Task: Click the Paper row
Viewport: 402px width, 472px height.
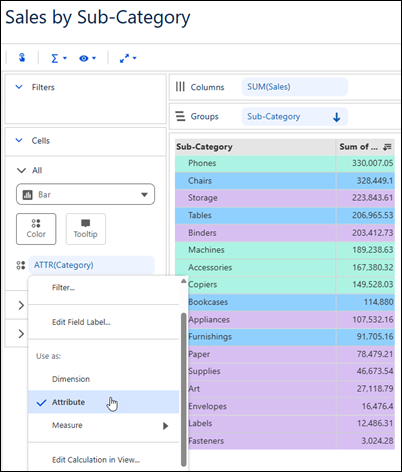Action: pyautogui.click(x=291, y=354)
